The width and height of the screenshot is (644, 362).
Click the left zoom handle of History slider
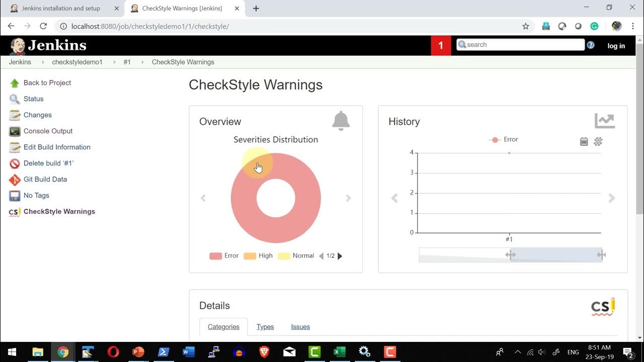(511, 255)
